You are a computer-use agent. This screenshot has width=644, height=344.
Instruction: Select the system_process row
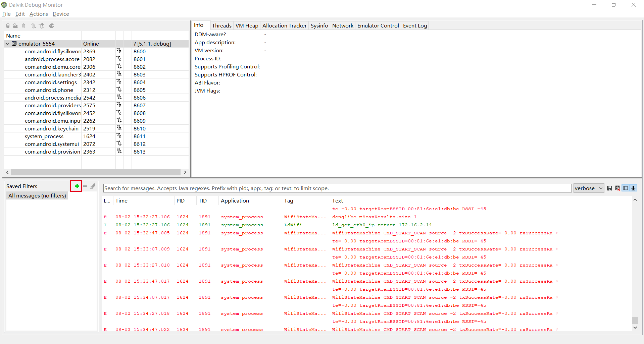point(96,136)
